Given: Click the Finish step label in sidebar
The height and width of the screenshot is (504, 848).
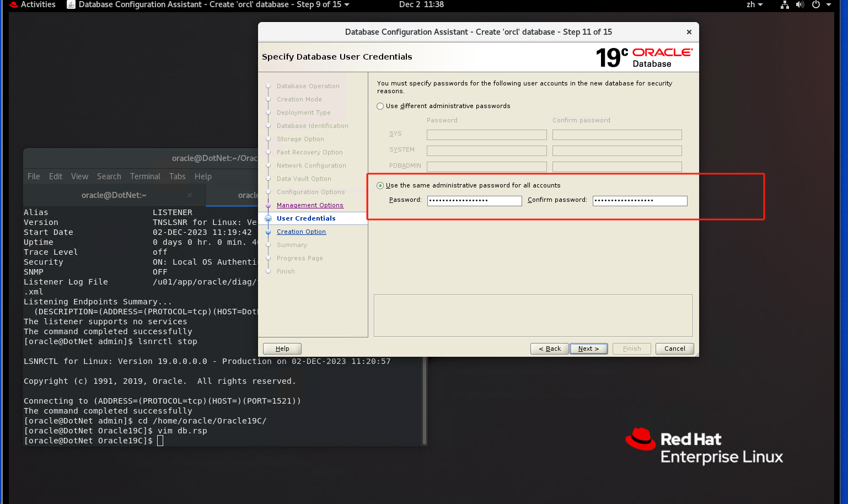Looking at the screenshot, I should 286,271.
